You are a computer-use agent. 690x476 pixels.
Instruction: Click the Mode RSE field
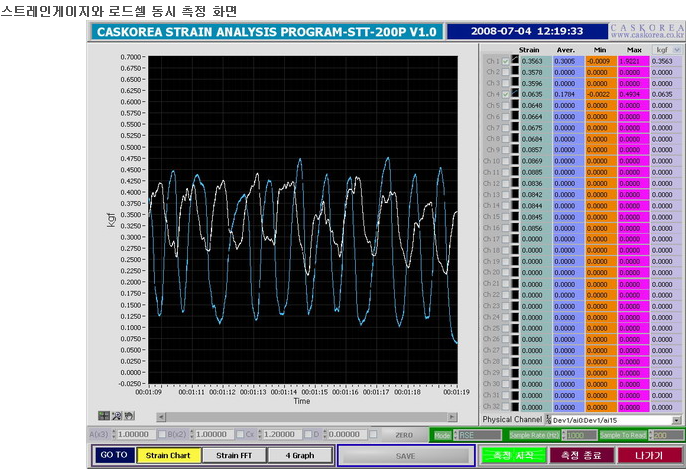click(480, 435)
